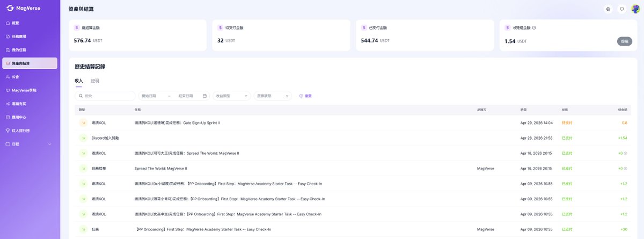Click the orange arrow icon on the Gate Sign-Up row
This screenshot has height=239, width=644.
click(83, 123)
